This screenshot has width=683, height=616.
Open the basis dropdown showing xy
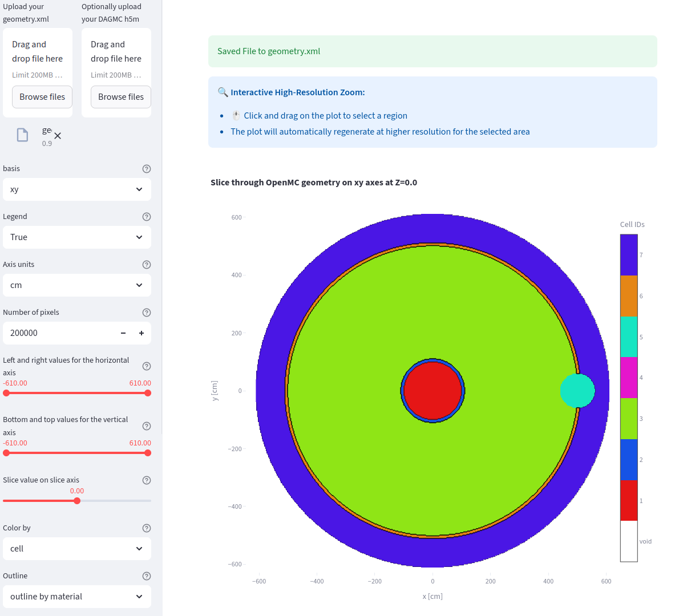pos(77,189)
